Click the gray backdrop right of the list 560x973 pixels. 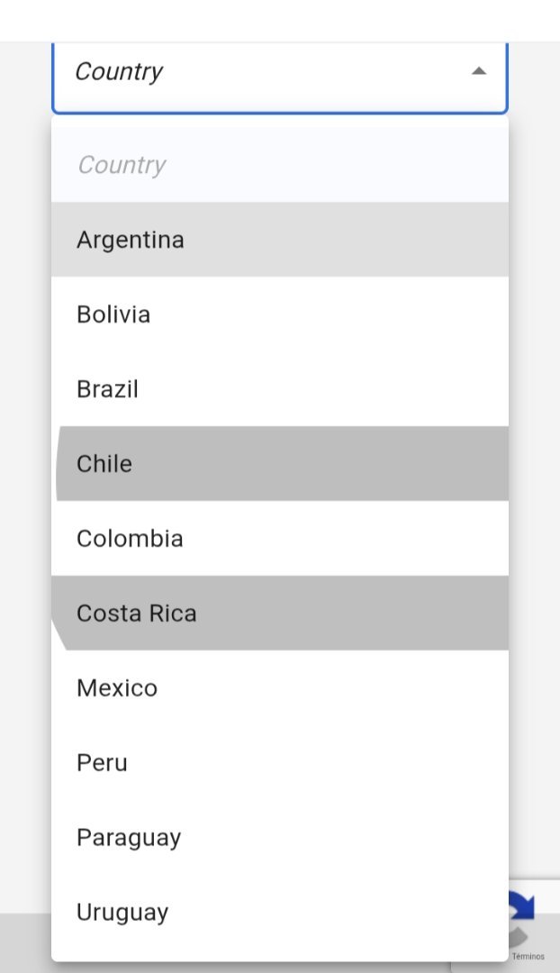click(534, 450)
